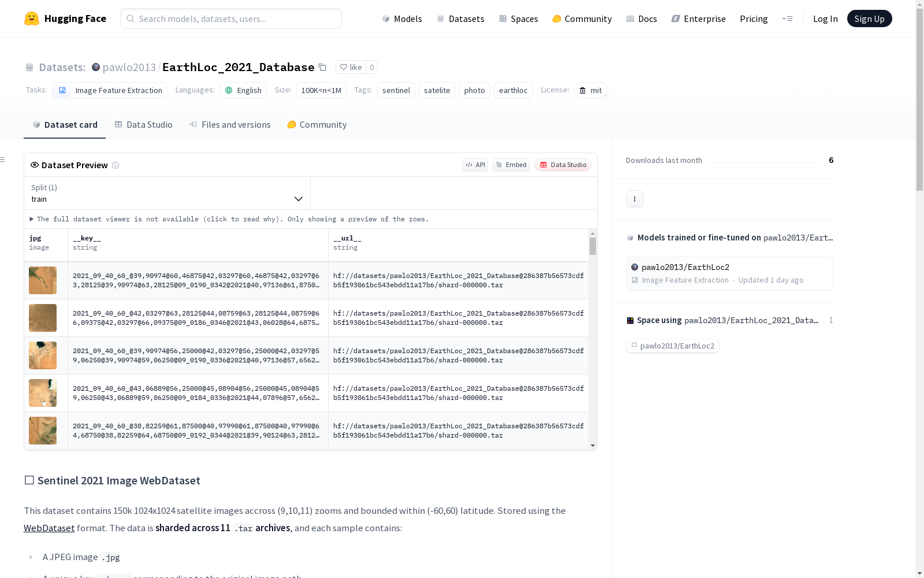Viewport: 924px width, 578px height.
Task: Click the Datasets breadcrumb label
Action: point(62,67)
